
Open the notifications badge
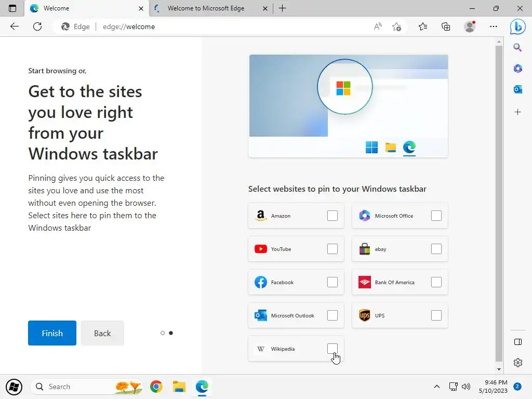(x=517, y=387)
